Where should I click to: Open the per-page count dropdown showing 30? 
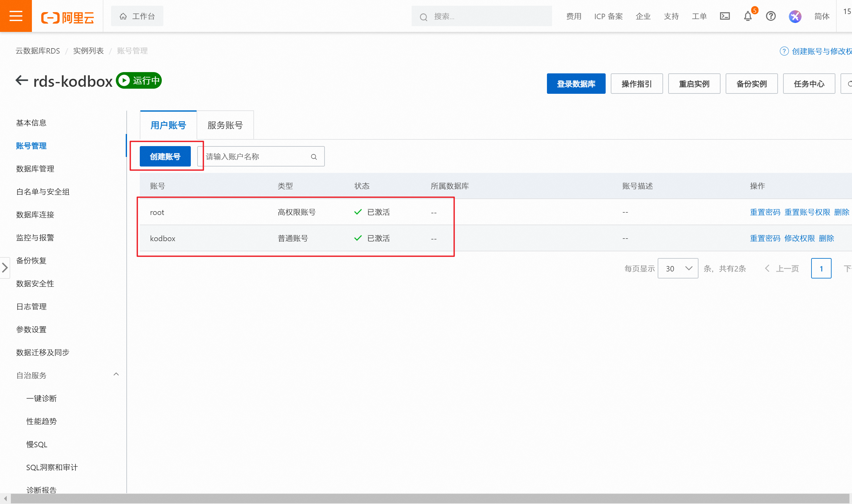[x=677, y=268]
